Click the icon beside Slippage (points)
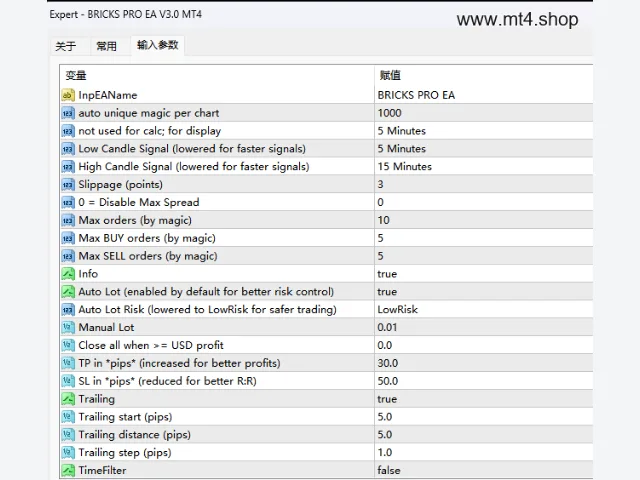The width and height of the screenshot is (640, 480). 68,184
